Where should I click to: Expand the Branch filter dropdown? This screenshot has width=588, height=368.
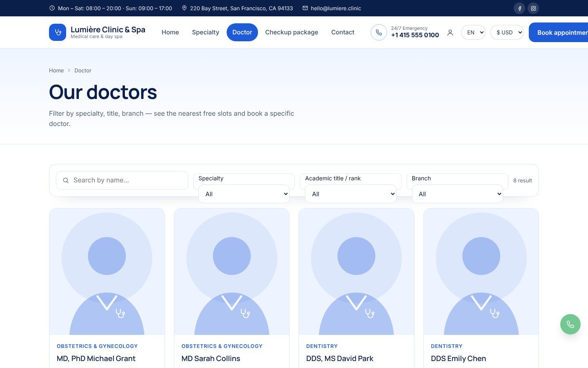tap(457, 194)
